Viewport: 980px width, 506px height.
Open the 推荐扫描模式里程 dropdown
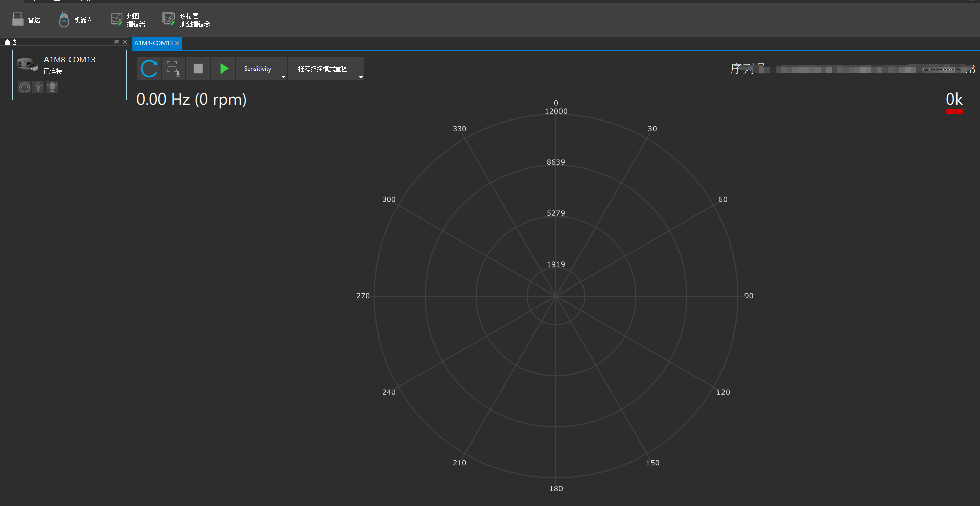(326, 68)
